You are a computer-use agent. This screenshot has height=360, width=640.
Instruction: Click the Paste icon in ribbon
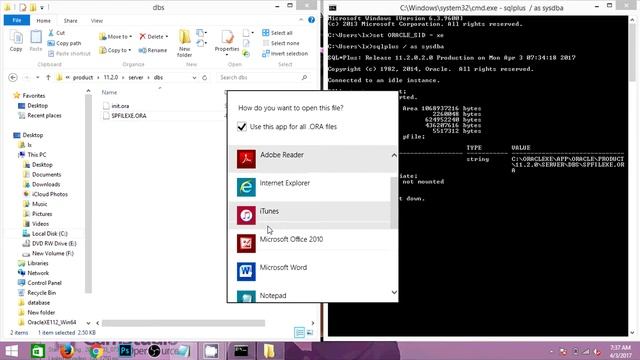36,41
